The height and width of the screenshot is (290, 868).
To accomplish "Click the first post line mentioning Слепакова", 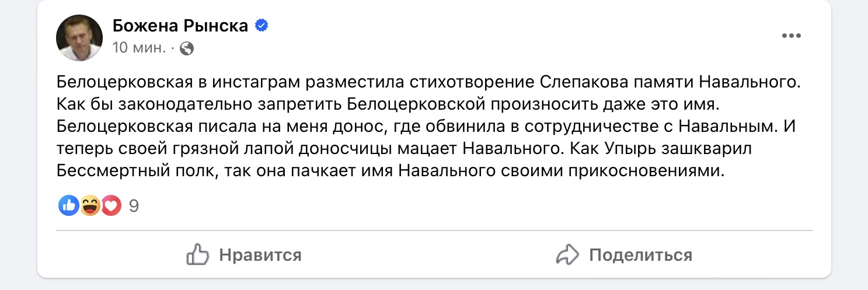I will 431,82.
